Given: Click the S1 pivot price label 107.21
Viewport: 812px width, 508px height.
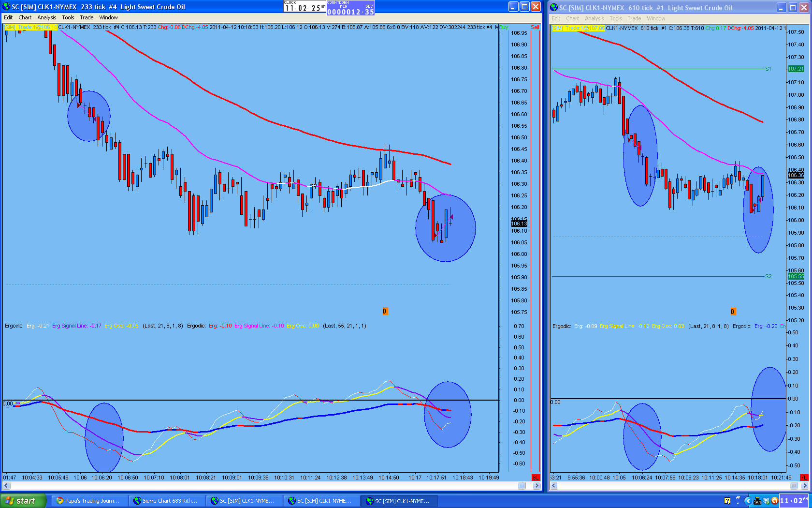Looking at the screenshot, I should point(796,69).
